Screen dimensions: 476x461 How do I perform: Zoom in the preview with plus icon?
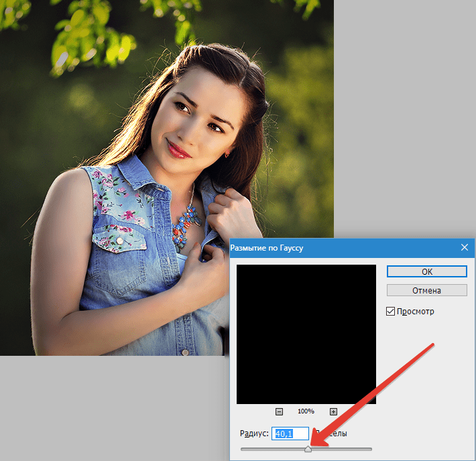[333, 411]
